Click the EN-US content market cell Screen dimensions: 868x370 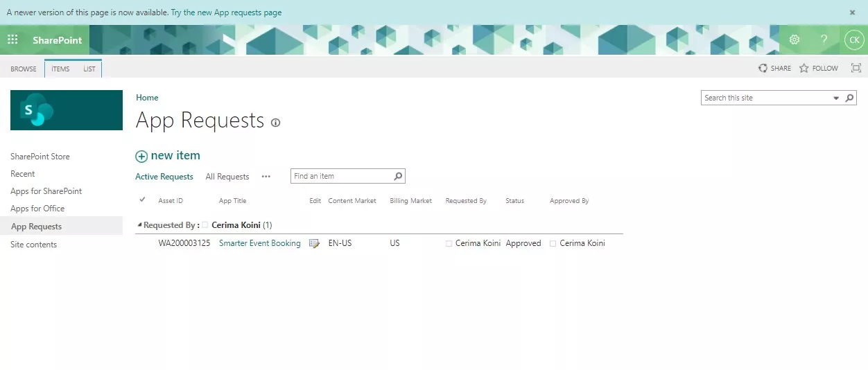[340, 243]
